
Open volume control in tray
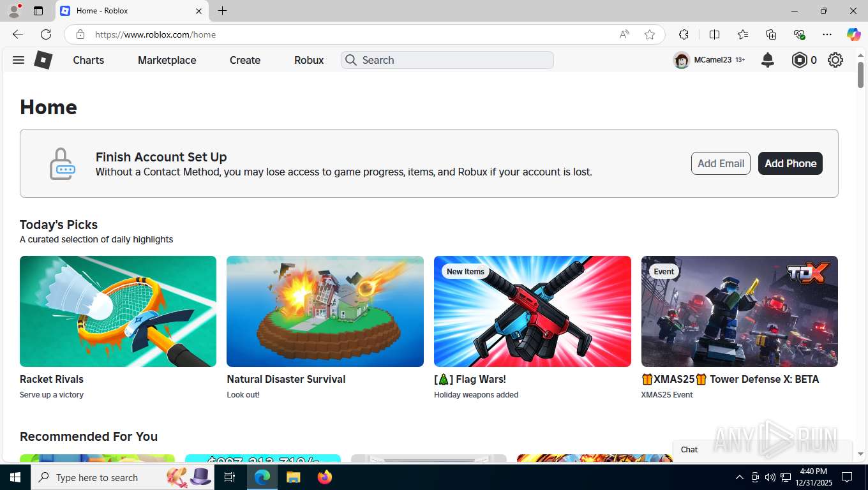(770, 477)
